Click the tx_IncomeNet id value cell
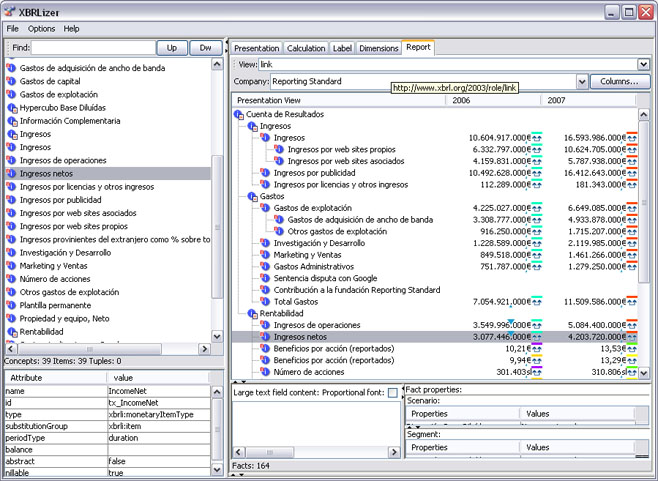The image size is (658, 481). [x=159, y=403]
